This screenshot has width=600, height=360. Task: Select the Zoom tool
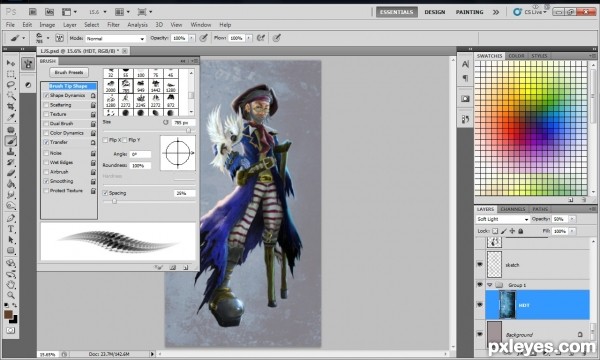pyautogui.click(x=11, y=295)
